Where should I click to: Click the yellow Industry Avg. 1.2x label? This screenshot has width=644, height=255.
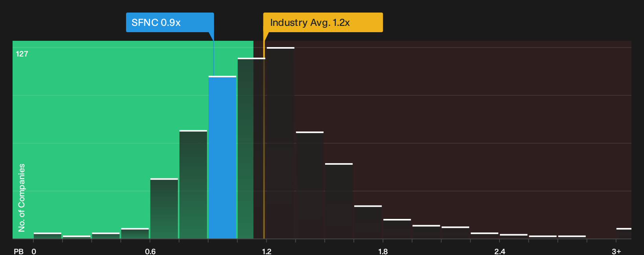click(323, 22)
